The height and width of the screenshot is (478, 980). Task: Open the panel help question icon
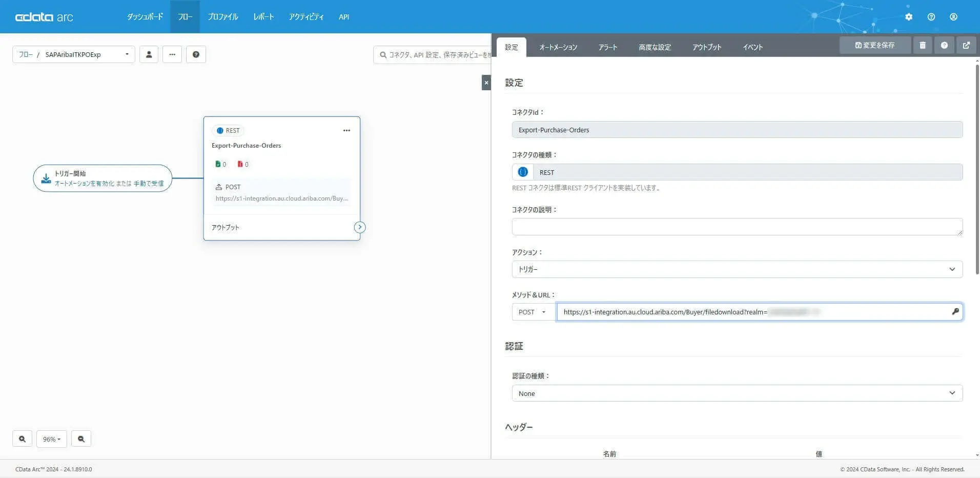tap(944, 45)
